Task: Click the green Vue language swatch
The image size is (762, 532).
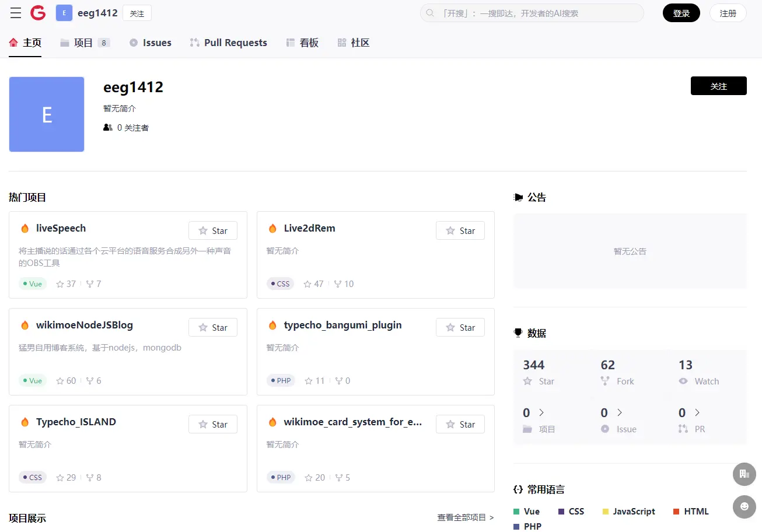Action: pos(516,512)
